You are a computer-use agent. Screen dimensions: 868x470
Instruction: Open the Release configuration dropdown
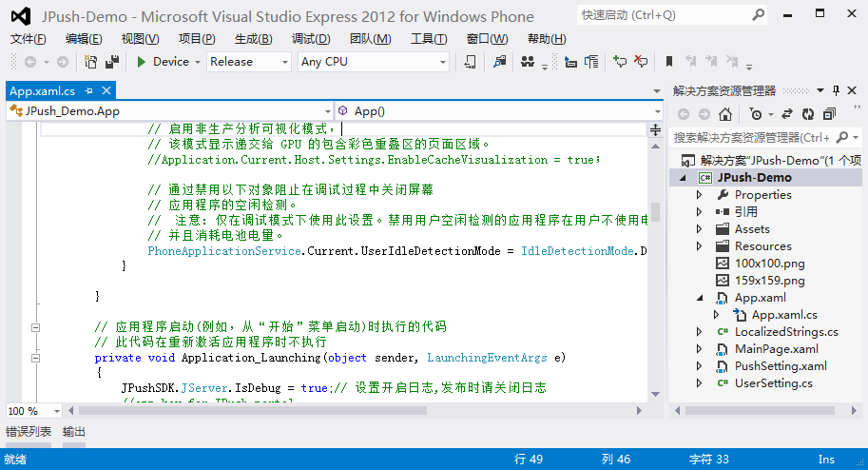285,62
